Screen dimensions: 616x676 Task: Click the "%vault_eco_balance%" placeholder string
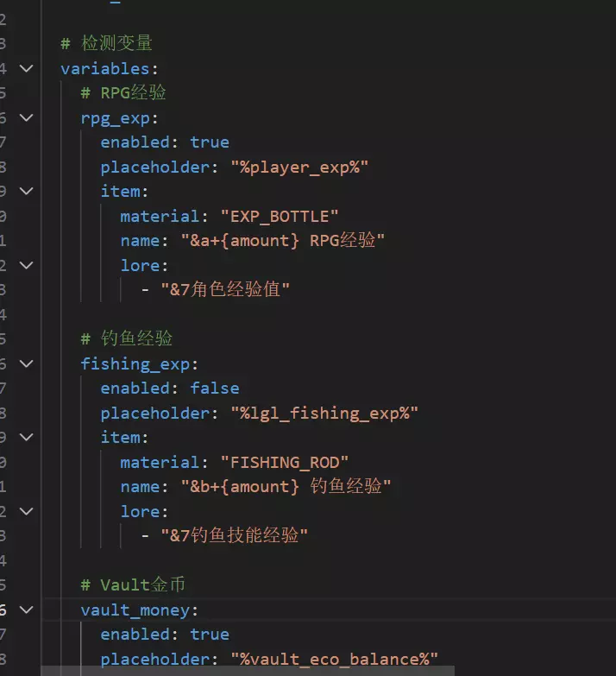[334, 660]
